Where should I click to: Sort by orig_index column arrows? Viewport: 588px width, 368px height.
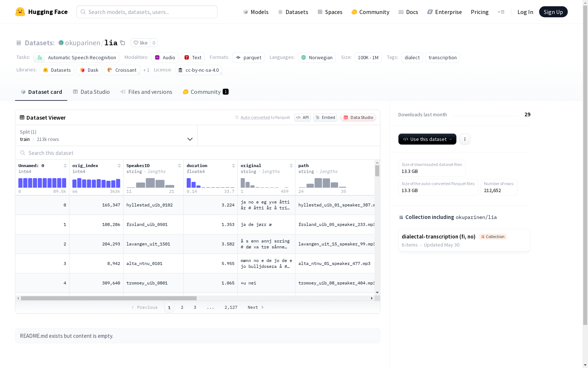tap(119, 166)
